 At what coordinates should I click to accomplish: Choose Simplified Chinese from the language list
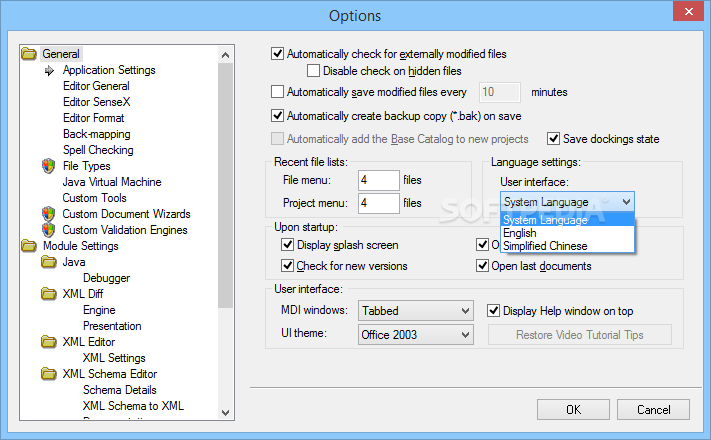coord(567,246)
